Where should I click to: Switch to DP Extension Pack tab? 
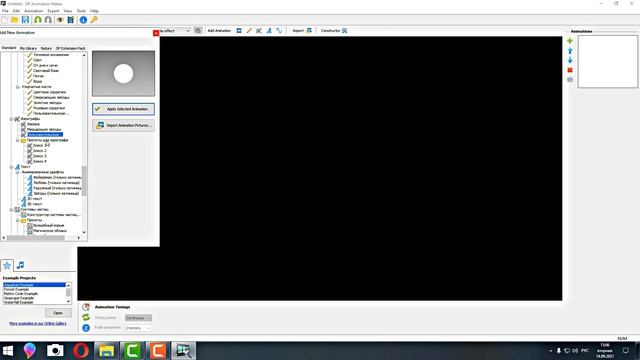70,48
